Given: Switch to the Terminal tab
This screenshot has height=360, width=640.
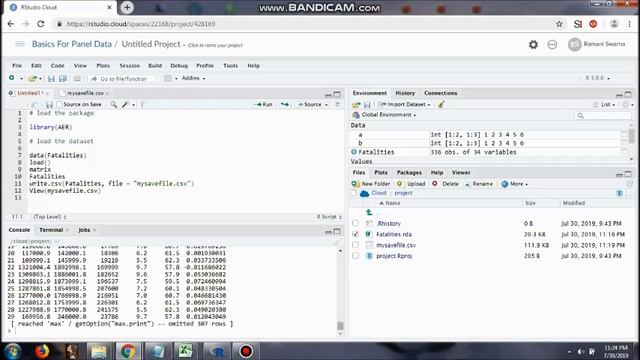Looking at the screenshot, I should (51, 230).
